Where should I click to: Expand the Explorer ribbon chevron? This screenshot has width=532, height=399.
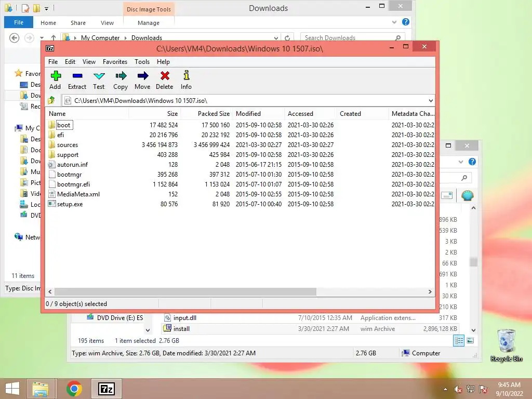point(394,22)
